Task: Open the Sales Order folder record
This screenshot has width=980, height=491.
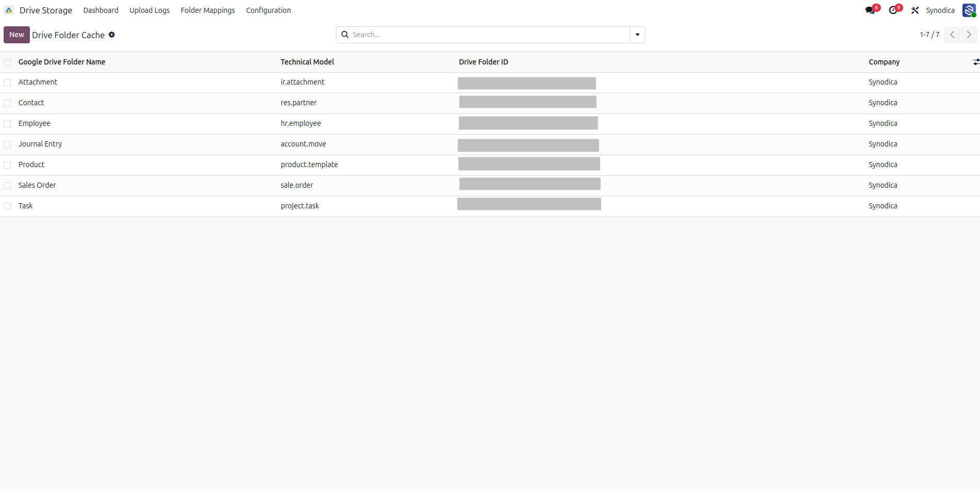Action: 37,185
